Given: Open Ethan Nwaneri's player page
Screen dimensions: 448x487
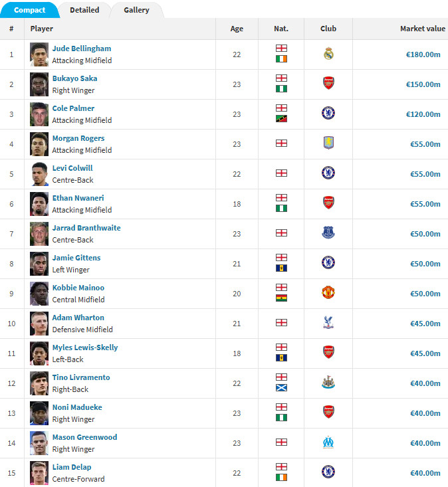Looking at the screenshot, I should 78,198.
